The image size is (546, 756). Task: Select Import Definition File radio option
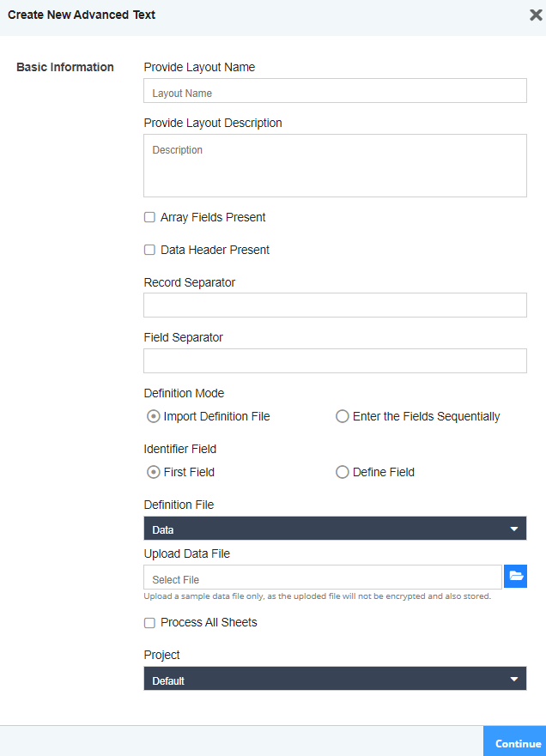click(x=154, y=417)
